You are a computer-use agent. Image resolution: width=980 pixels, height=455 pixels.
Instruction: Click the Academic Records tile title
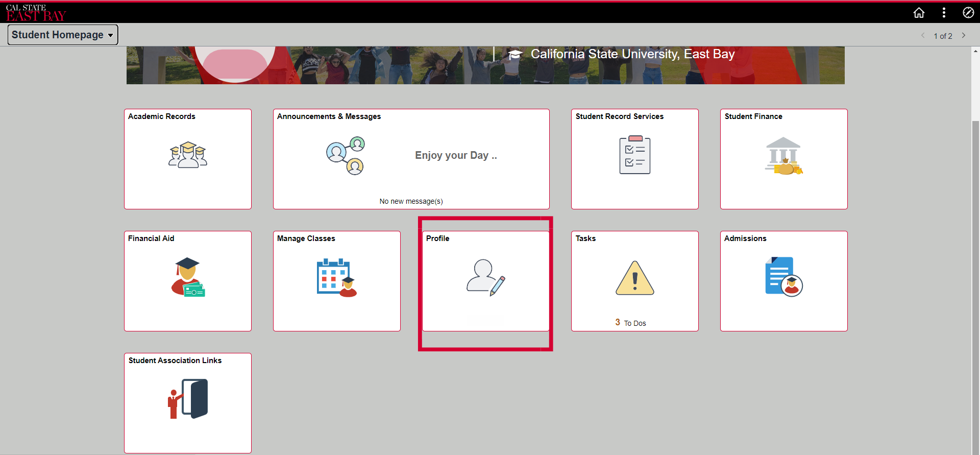coord(161,116)
